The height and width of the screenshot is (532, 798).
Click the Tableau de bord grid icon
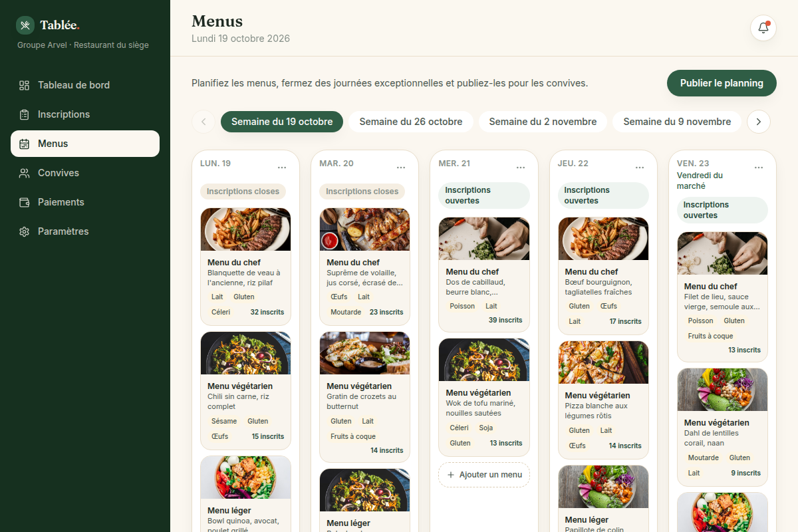click(25, 85)
